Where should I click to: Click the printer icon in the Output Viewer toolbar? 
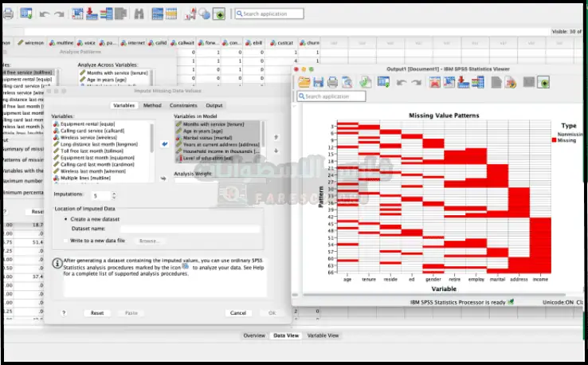[332, 82]
